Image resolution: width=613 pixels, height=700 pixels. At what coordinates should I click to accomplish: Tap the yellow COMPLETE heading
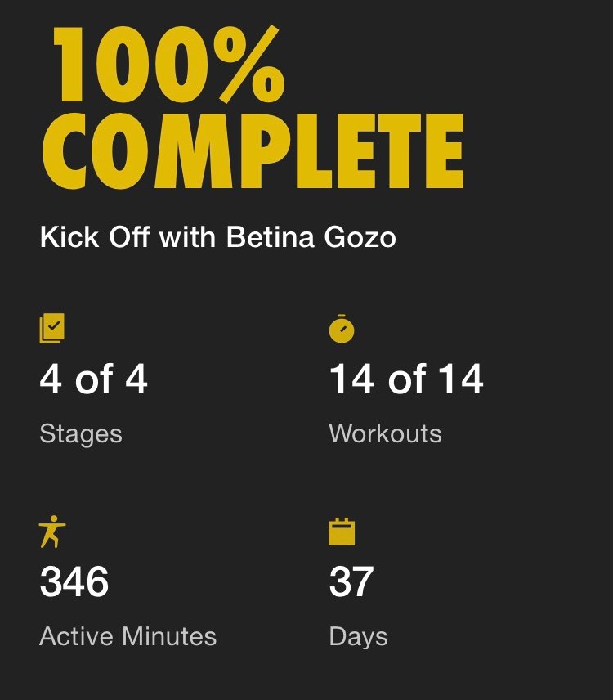coord(253,153)
